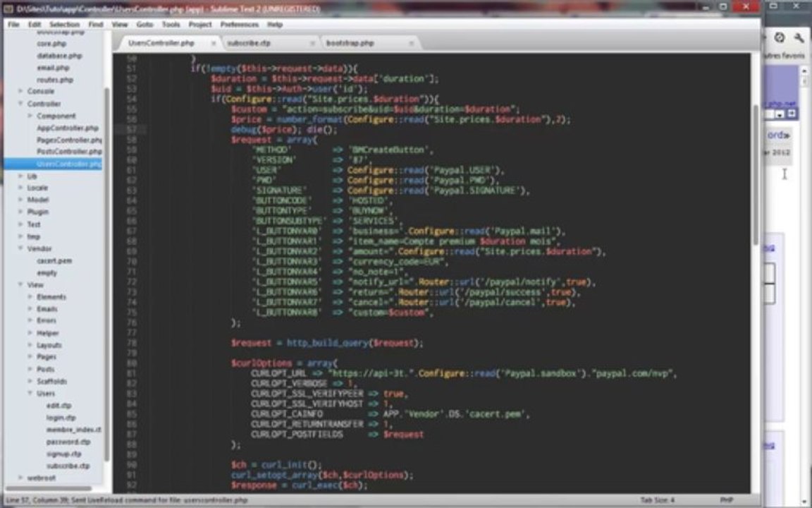Close the bootstrap.php tab
Screen dimensions: 812x508
point(411,44)
